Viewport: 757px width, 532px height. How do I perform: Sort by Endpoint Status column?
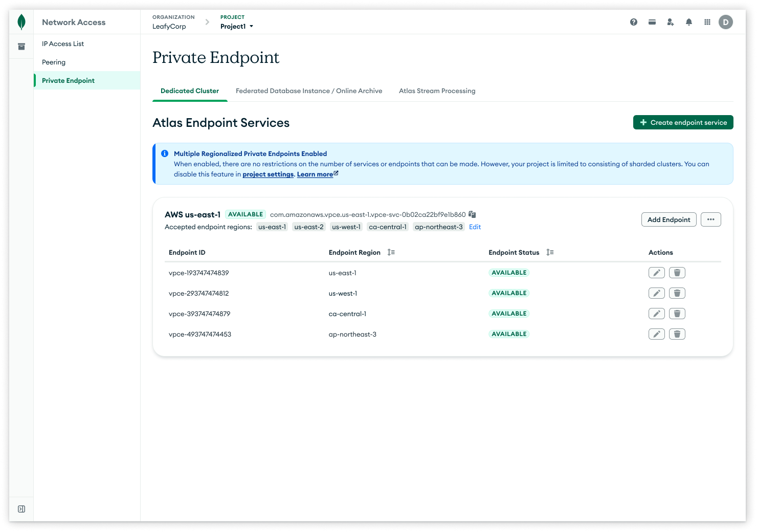click(x=550, y=252)
